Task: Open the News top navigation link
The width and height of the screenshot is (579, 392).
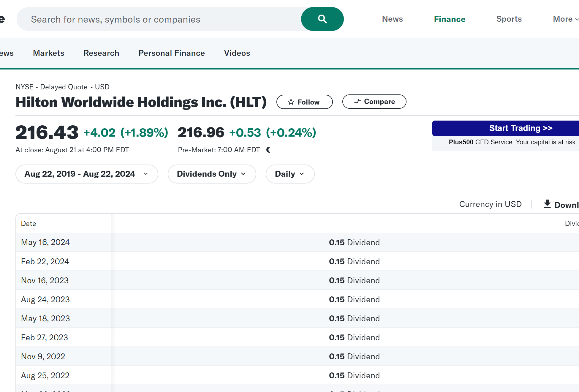Action: (392, 19)
